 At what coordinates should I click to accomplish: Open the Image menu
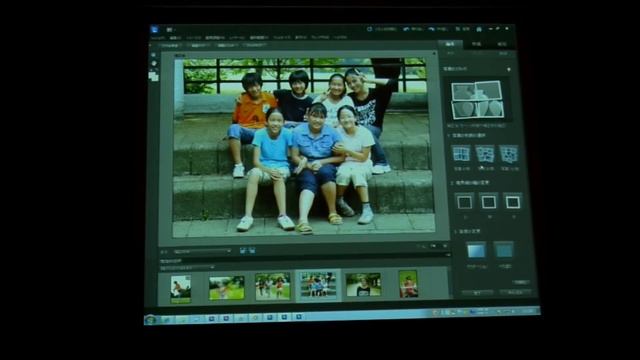194,38
